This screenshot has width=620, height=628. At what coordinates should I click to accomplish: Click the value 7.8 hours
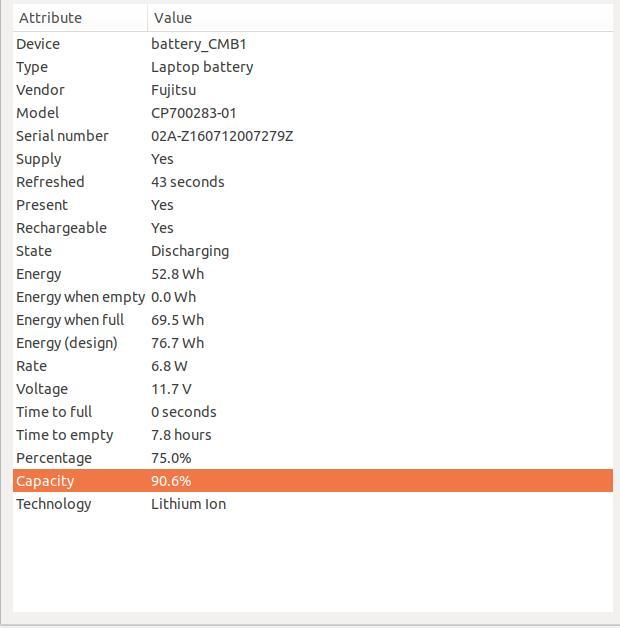tap(181, 435)
